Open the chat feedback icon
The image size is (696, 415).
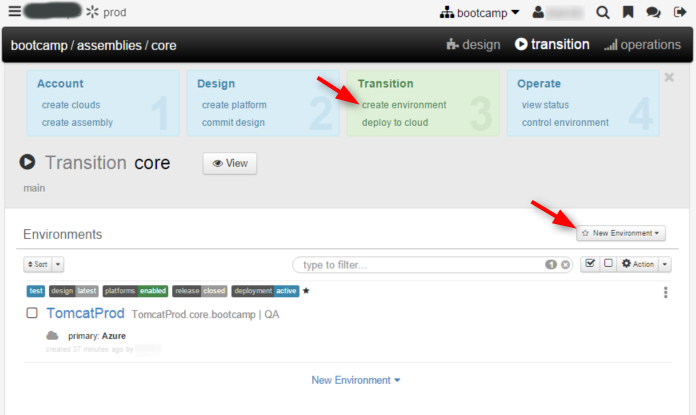(653, 12)
